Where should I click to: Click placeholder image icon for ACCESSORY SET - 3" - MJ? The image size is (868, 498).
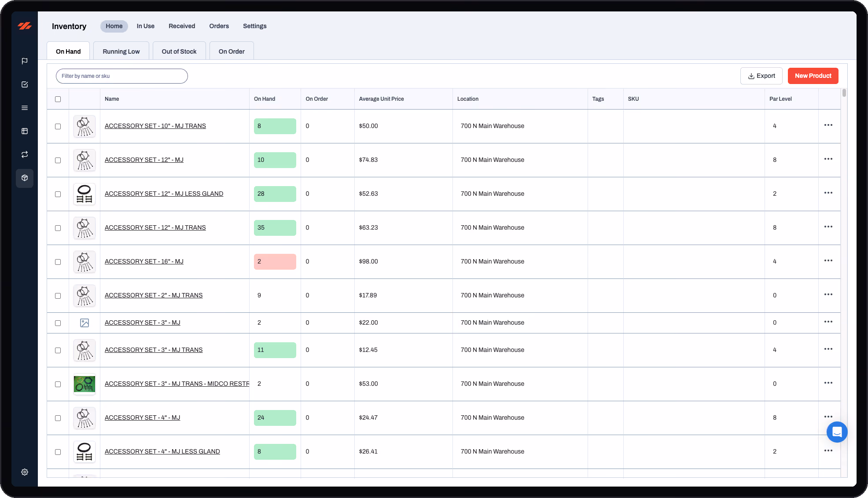(x=85, y=323)
